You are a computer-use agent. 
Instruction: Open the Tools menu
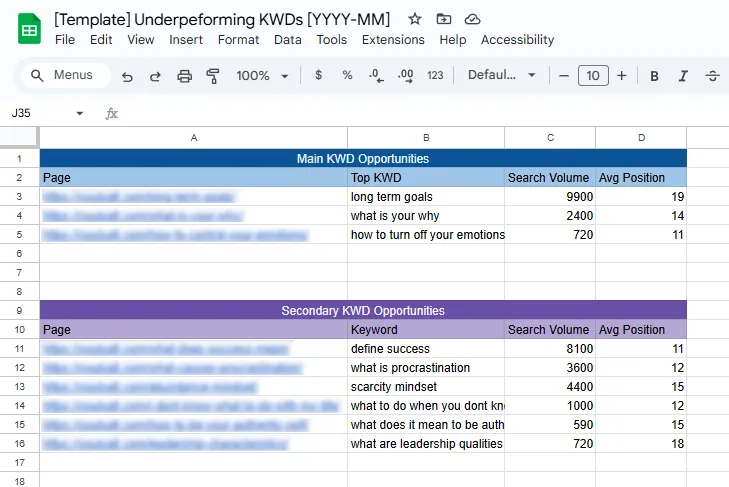pyautogui.click(x=331, y=40)
